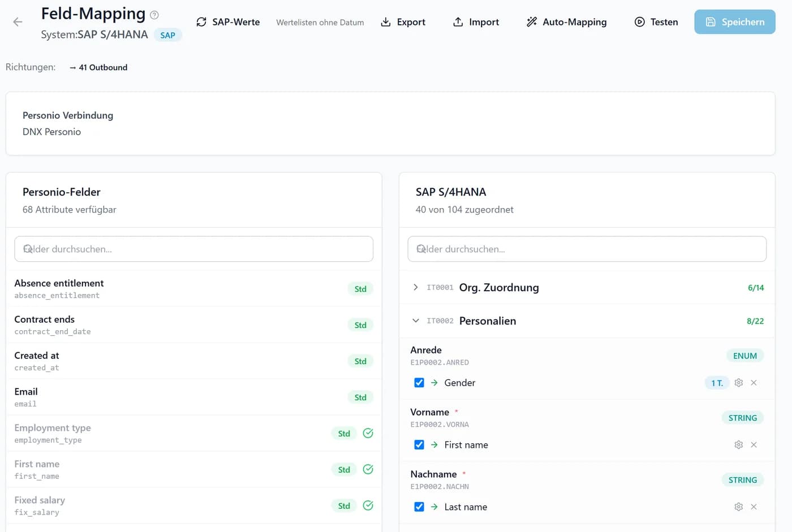Click the mapped check icon for First name
The width and height of the screenshot is (792, 532).
click(368, 469)
